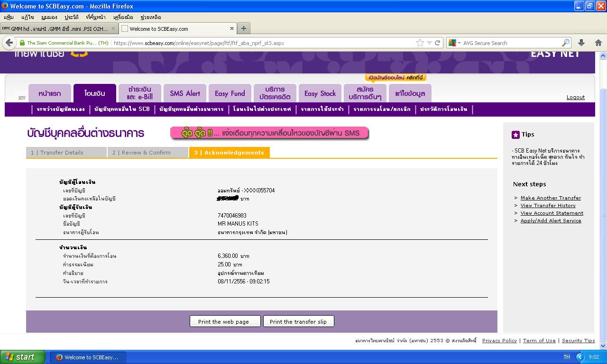Show hidden system tray icons
The height and width of the screenshot is (364, 607).
tap(580, 357)
